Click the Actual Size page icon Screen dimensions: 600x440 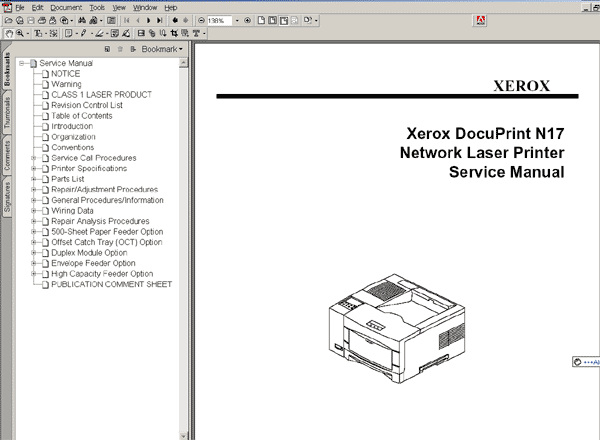[261, 20]
